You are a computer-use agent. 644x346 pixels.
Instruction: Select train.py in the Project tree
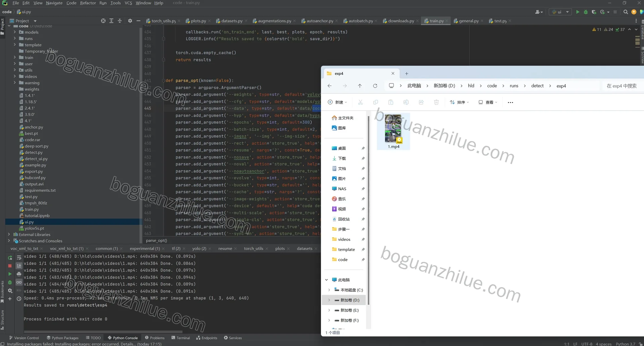32,209
